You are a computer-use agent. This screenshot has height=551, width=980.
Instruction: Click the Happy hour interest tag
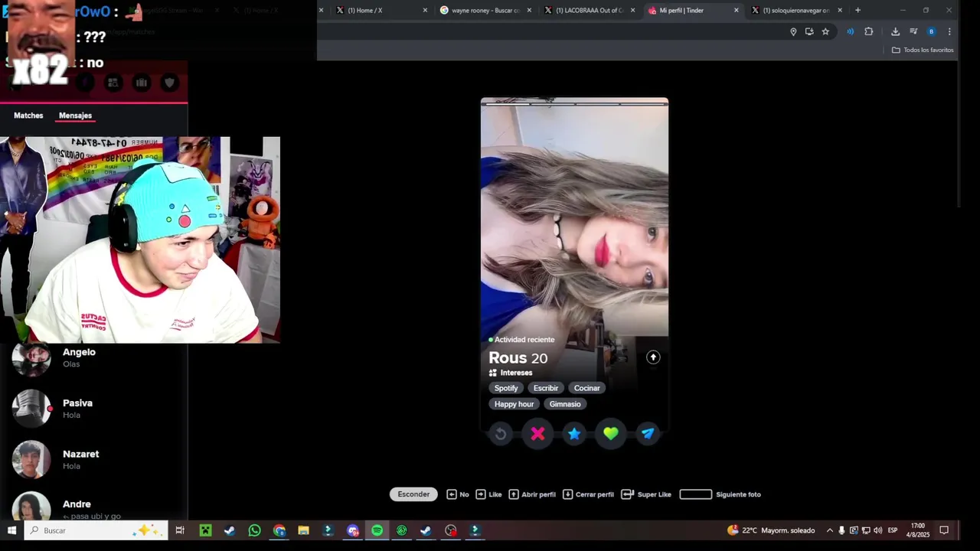pyautogui.click(x=514, y=404)
